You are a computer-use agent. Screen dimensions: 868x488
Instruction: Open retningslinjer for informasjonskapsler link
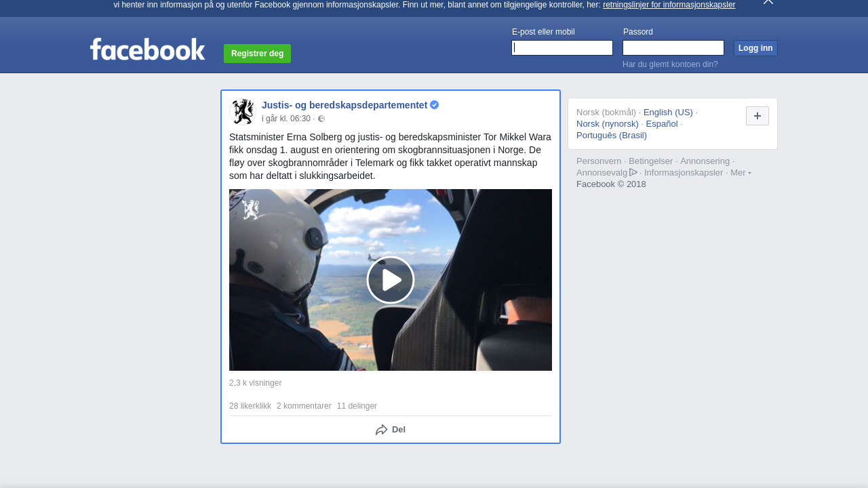[669, 5]
